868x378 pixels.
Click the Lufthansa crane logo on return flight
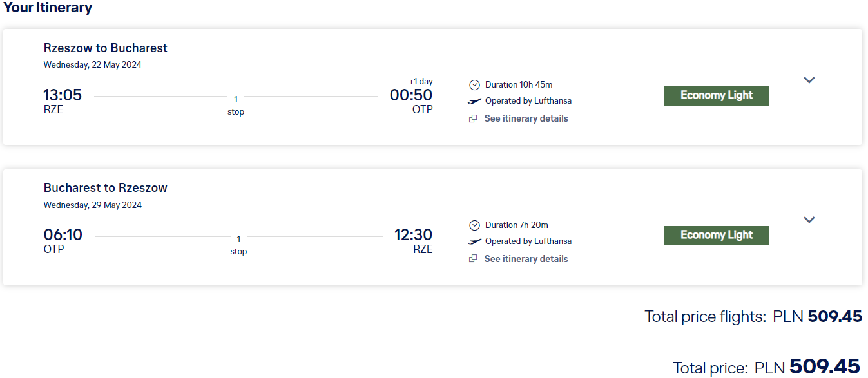point(474,241)
